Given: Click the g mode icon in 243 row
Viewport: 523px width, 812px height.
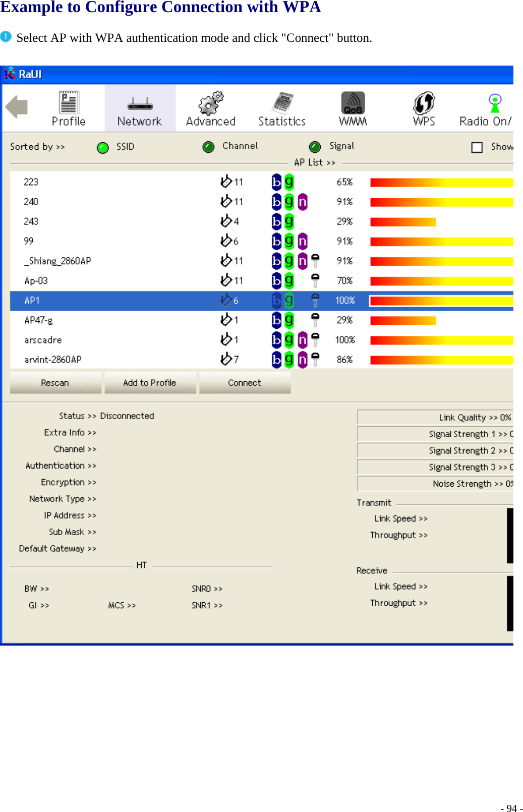Looking at the screenshot, I should (x=289, y=221).
